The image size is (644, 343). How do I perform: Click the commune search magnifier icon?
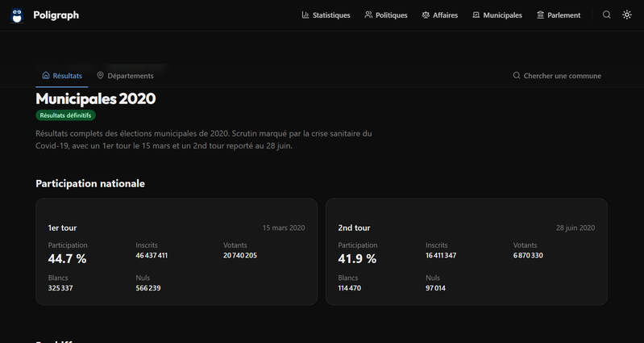click(x=517, y=75)
